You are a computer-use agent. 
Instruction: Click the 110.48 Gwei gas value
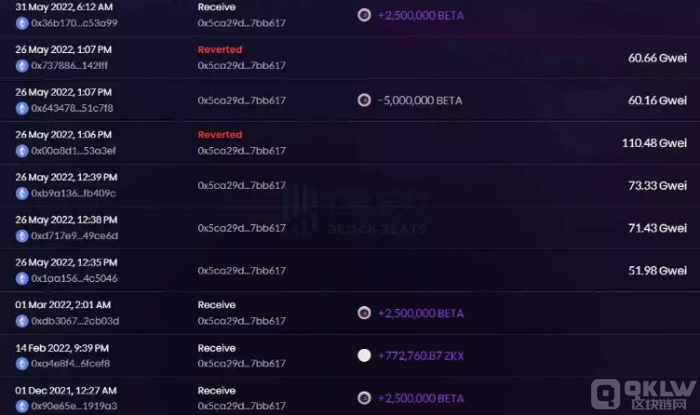pos(654,143)
